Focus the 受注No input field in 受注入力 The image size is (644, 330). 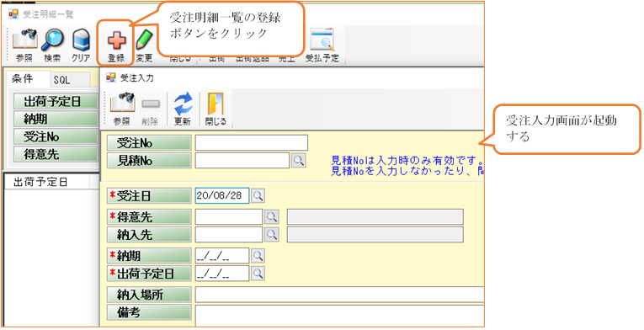tap(252, 142)
